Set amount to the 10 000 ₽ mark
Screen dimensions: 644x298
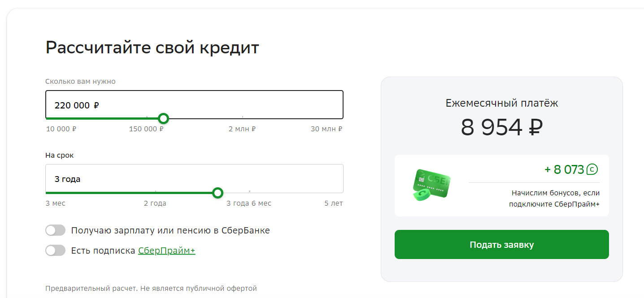pyautogui.click(x=61, y=129)
